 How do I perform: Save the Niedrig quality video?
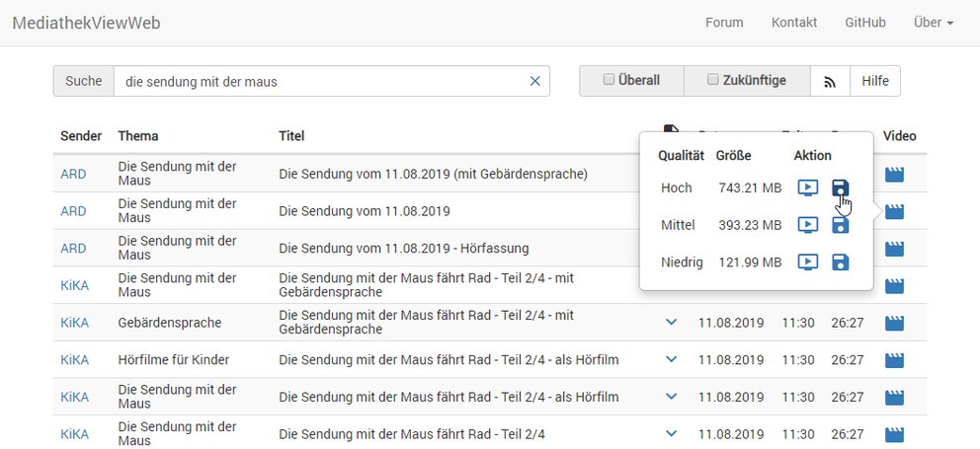[x=840, y=262]
